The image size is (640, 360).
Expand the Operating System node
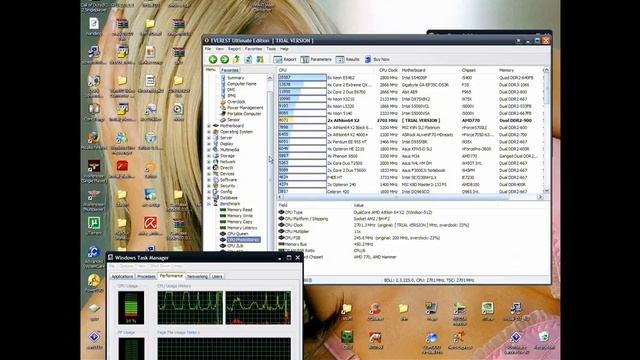coord(209,132)
